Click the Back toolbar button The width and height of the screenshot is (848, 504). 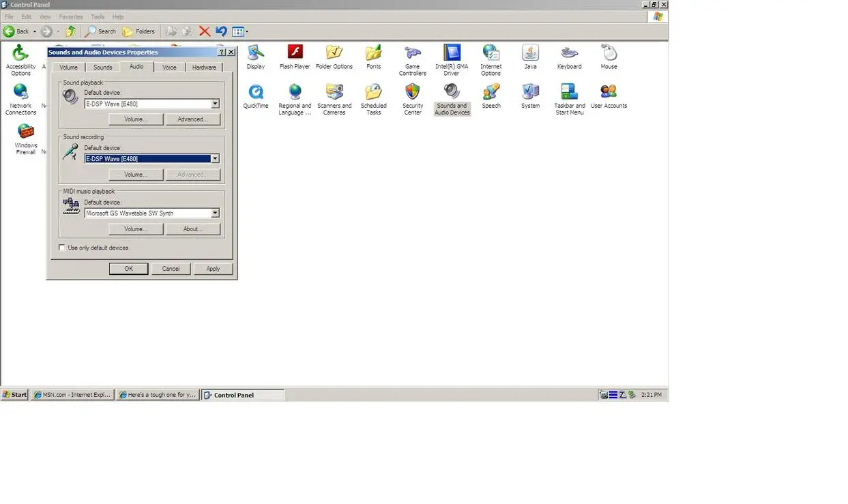16,31
